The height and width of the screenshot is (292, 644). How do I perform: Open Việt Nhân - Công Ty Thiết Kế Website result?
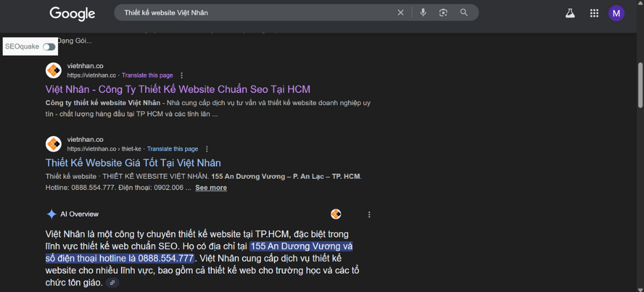(178, 89)
